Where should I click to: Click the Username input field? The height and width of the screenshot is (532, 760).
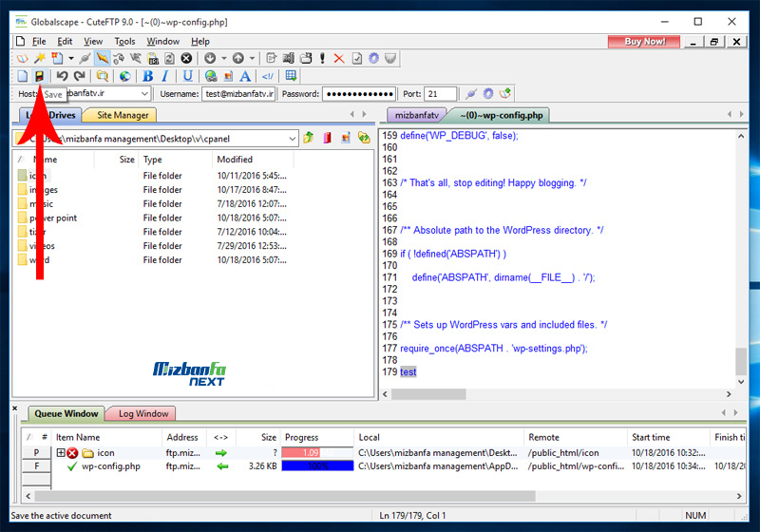coord(238,94)
